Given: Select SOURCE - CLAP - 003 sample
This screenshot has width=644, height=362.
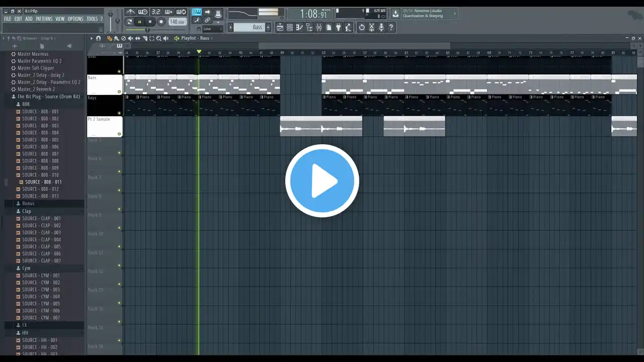Looking at the screenshot, I should pos(41,233).
